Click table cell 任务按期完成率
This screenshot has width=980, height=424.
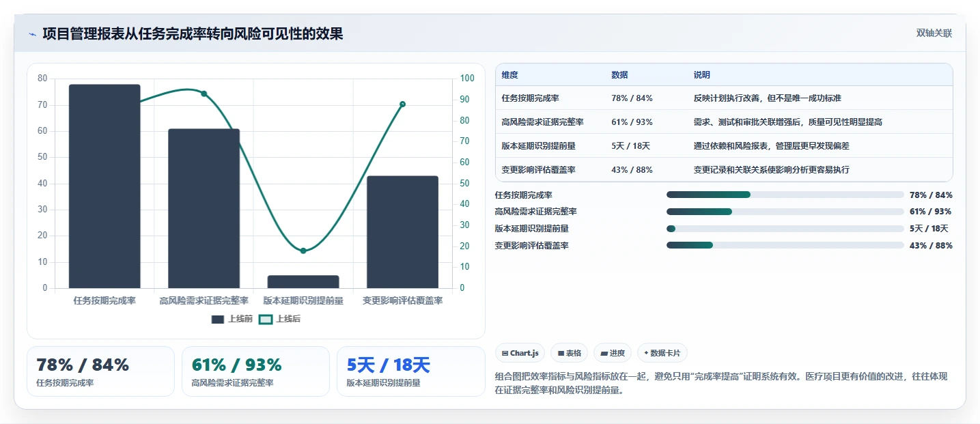[530, 98]
